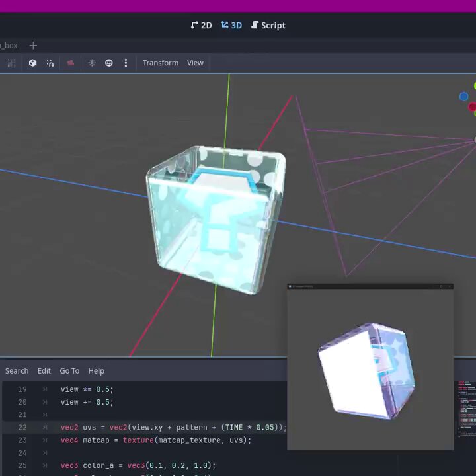Click the red MeshInstance3D mesh icon
The height and width of the screenshot is (476, 476).
[71, 63]
